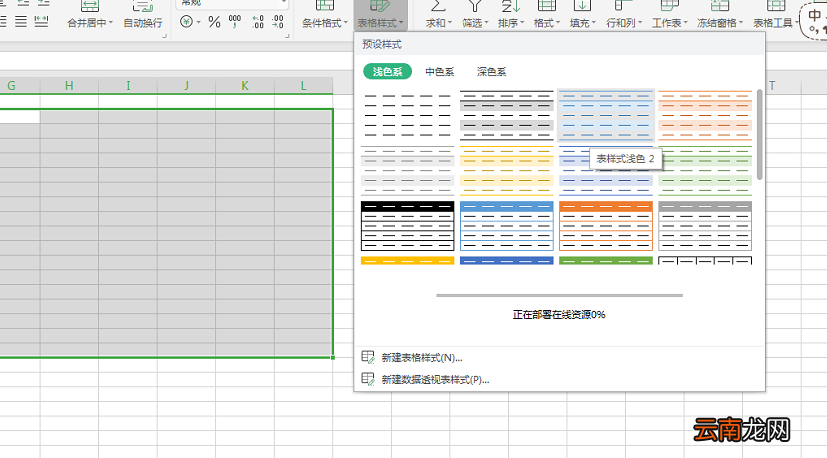Apply thousands separator (000) format icon
This screenshot has width=827, height=458.
click(235, 22)
